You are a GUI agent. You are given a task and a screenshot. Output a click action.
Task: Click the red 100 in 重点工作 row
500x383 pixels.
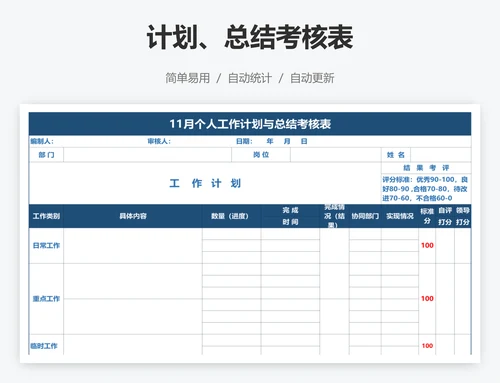point(427,299)
